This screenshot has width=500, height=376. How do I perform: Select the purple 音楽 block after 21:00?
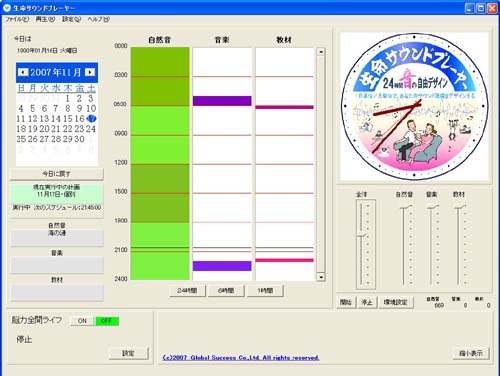coord(222,266)
